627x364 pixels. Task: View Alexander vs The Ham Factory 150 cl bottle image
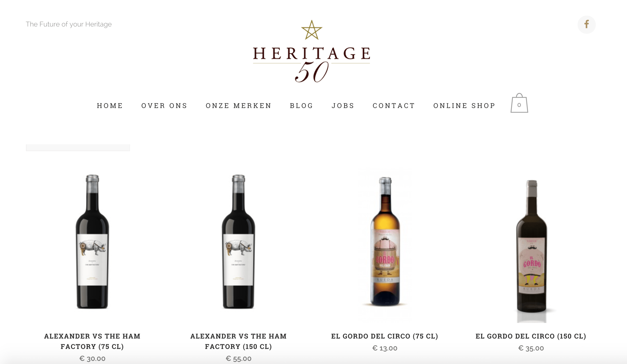pos(238,242)
